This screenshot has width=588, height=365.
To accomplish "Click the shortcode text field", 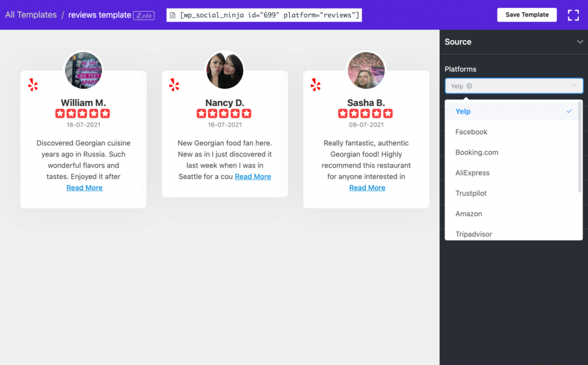I will 264,15.
